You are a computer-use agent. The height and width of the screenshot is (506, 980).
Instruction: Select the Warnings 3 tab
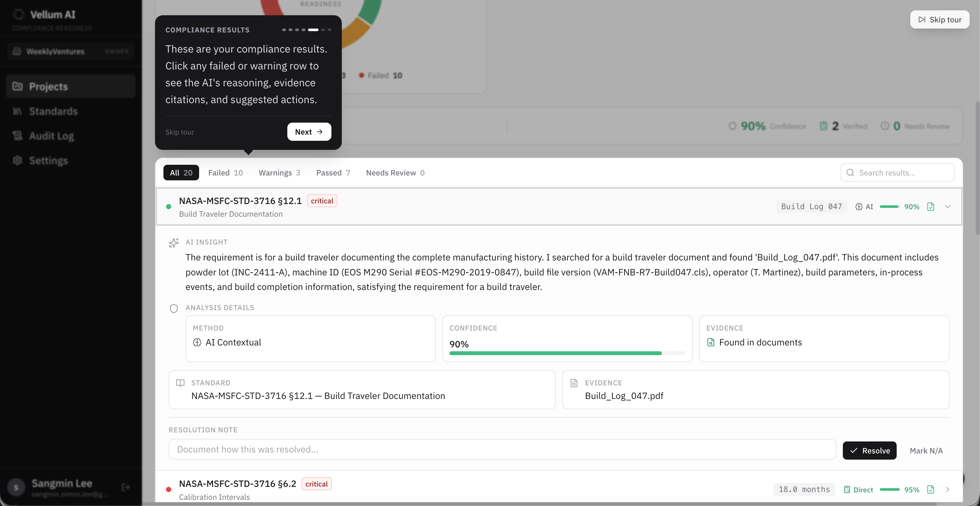point(279,173)
